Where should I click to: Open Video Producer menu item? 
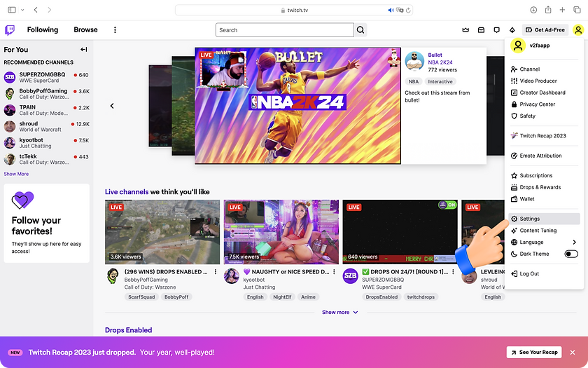(544, 81)
